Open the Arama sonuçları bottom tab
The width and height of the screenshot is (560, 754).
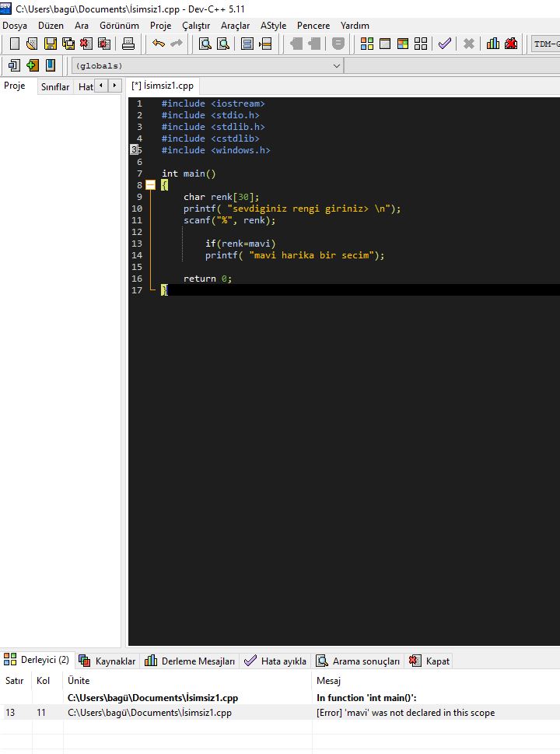point(358,661)
